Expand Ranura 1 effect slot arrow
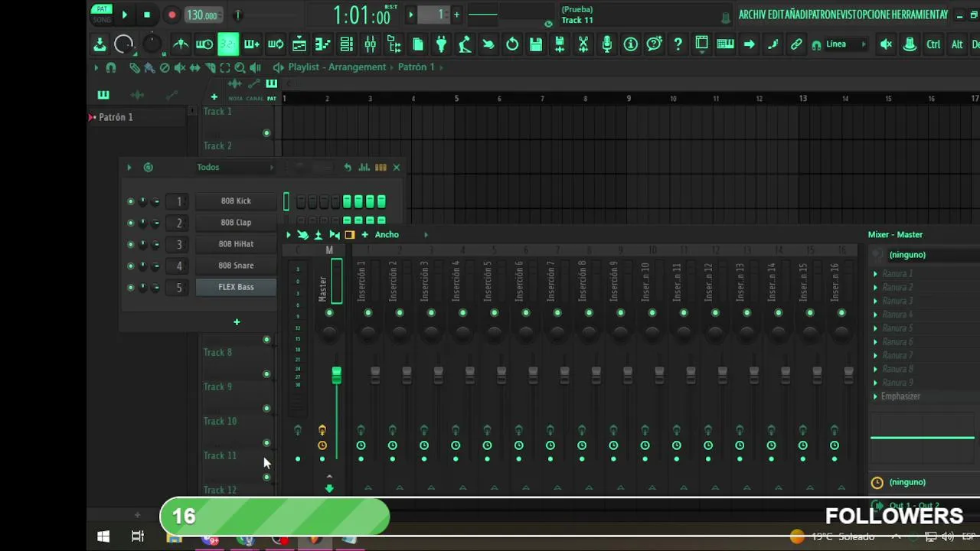The image size is (980, 551). (x=875, y=273)
